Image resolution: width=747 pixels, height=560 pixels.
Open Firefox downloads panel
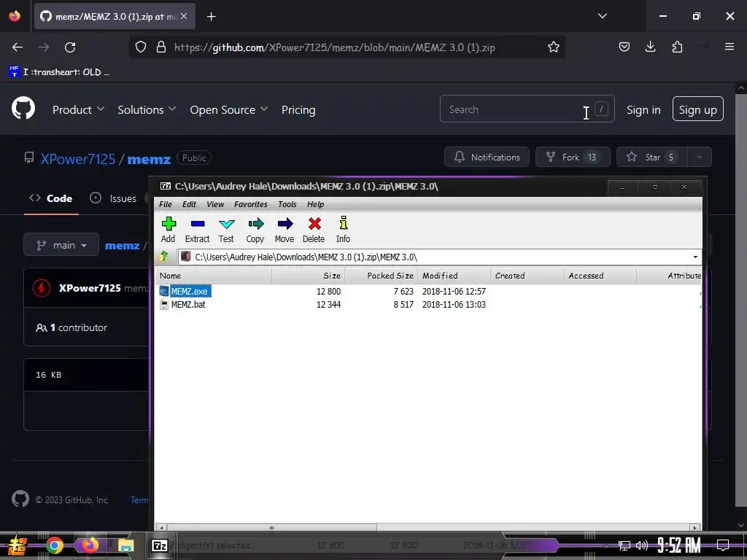[650, 47]
